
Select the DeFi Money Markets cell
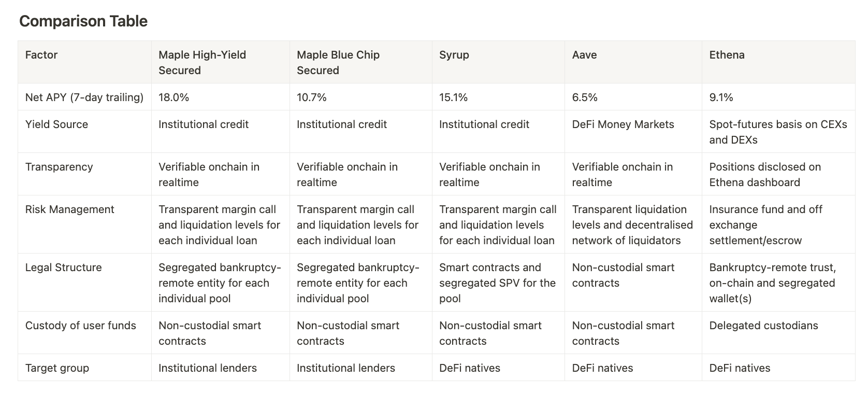[x=623, y=124]
